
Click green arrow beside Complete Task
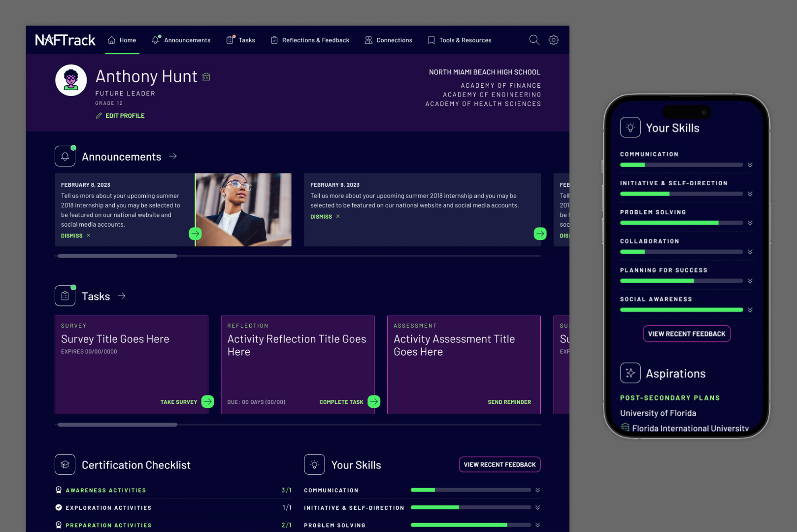(374, 401)
